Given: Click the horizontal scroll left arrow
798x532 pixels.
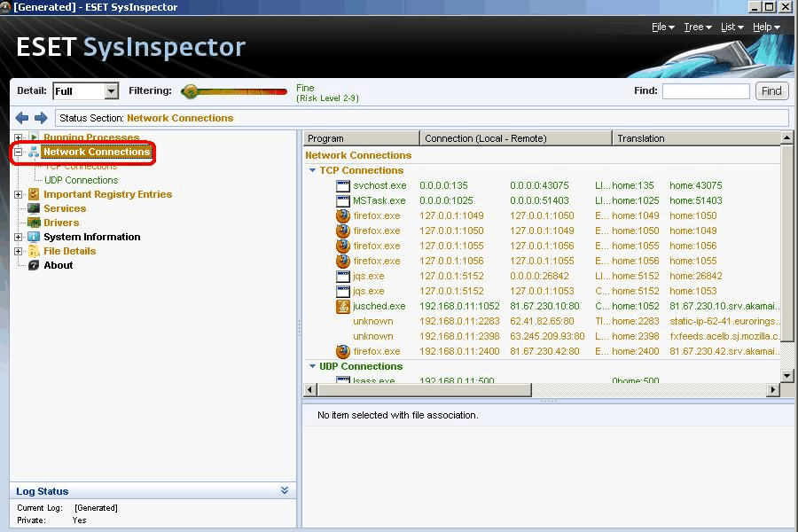Looking at the screenshot, I should coord(310,389).
